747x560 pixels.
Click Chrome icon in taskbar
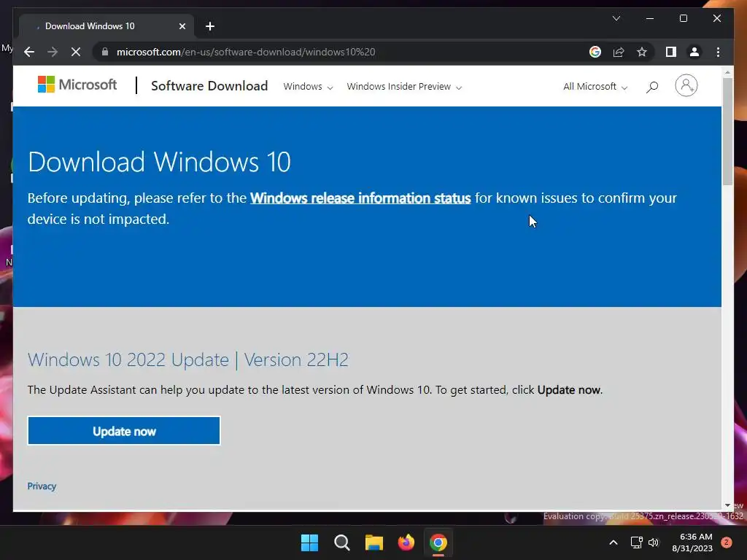(x=438, y=542)
